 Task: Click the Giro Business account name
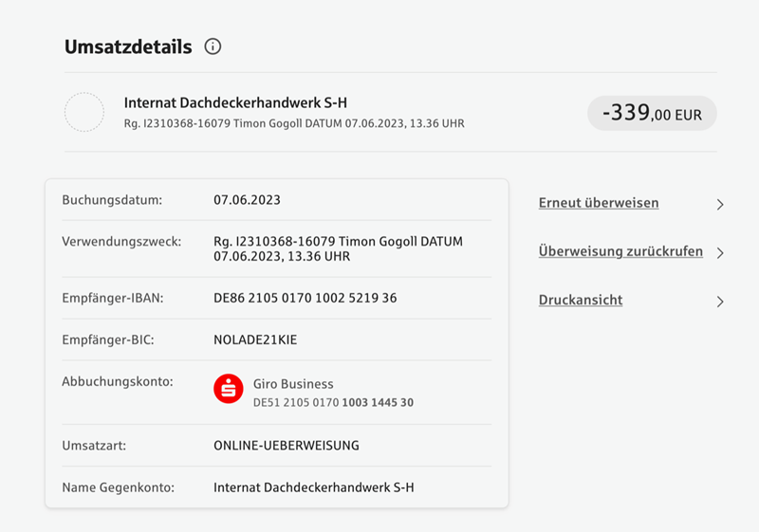click(x=293, y=384)
